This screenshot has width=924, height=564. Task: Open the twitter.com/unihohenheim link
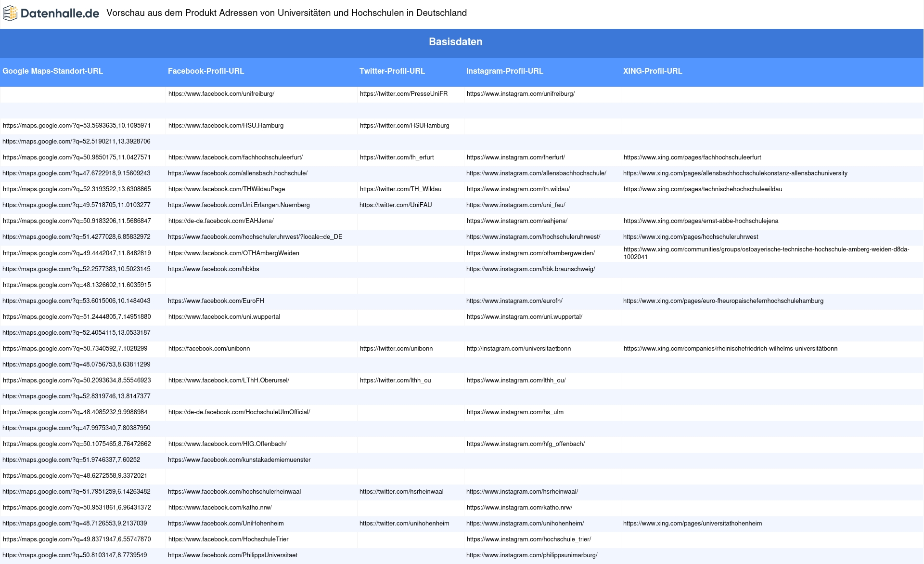[x=404, y=524]
